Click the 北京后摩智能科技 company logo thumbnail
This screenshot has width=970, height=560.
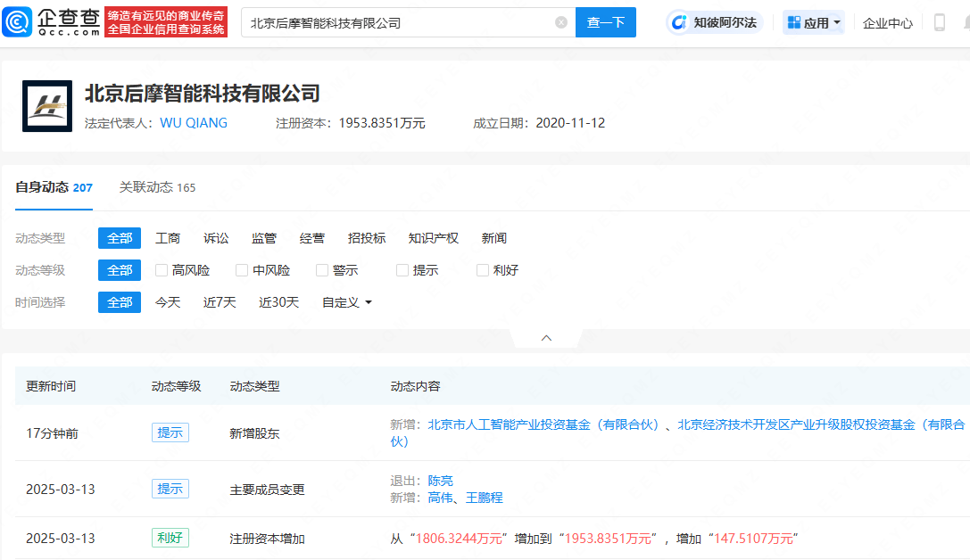click(47, 106)
